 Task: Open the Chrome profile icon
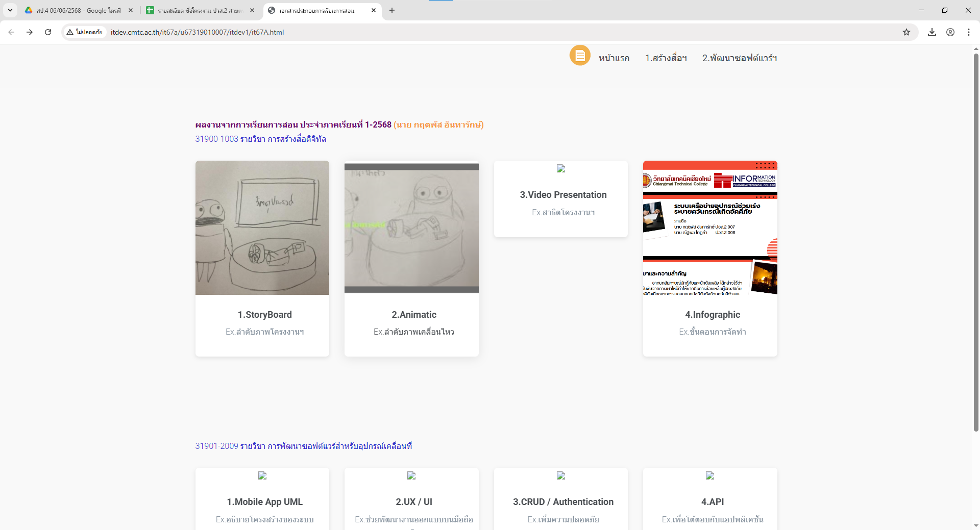[950, 32]
